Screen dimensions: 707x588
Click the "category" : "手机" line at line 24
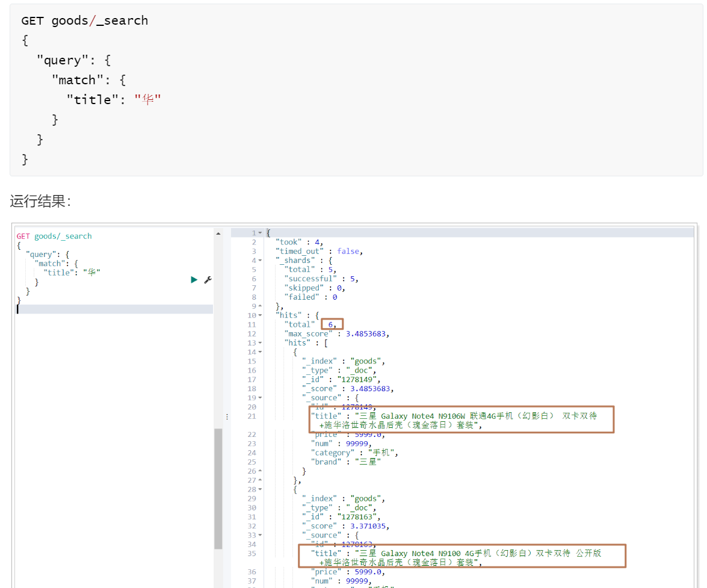tap(354, 453)
